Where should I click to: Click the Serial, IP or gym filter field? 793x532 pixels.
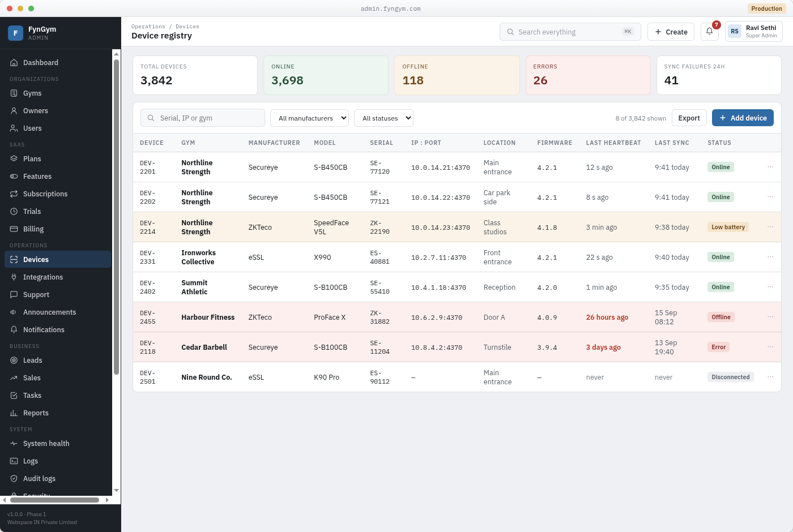[202, 118]
